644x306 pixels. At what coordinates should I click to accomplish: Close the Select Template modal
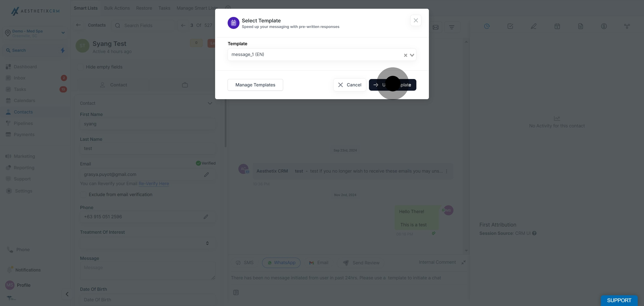pyautogui.click(x=415, y=21)
